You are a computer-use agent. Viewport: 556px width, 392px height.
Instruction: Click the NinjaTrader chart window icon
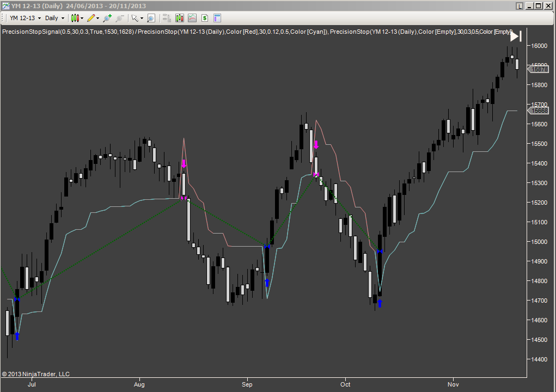pos(5,5)
